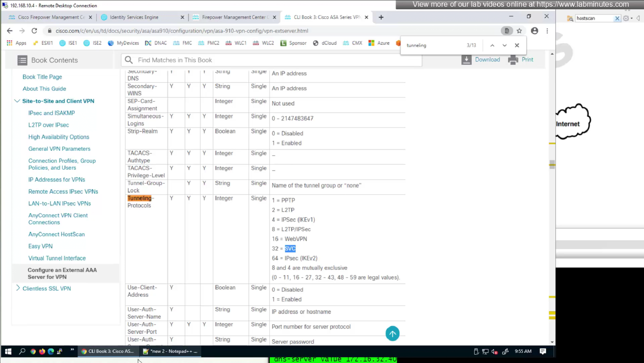Go to previous find-in-page match
This screenshot has height=363, width=644.
pyautogui.click(x=492, y=45)
